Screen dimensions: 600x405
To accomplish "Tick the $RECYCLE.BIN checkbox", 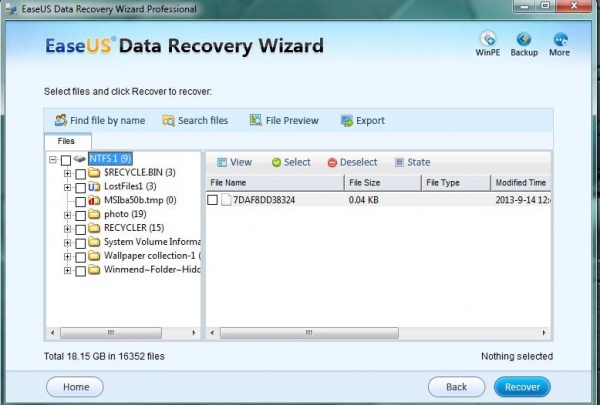I will tap(80, 174).
